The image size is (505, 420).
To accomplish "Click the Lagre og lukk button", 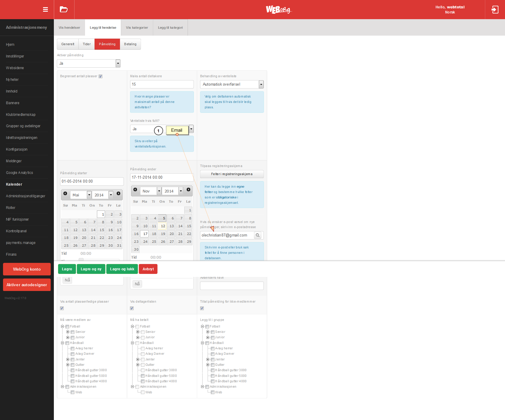I will pos(122,269).
